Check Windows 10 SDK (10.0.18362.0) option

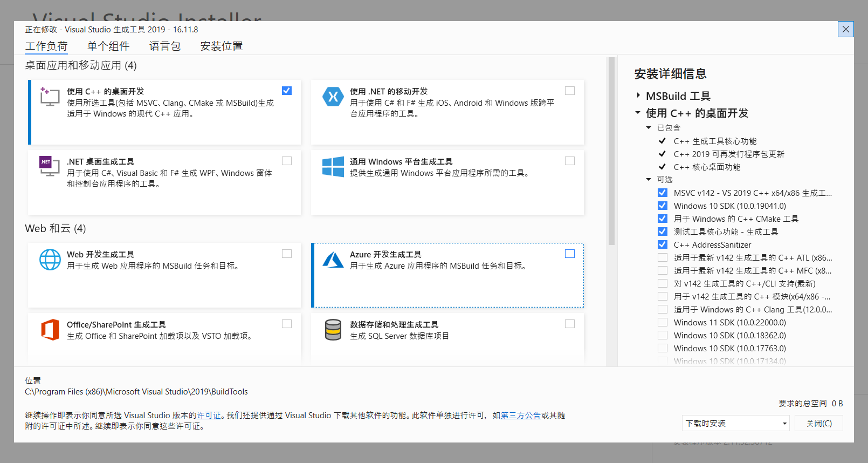click(x=663, y=335)
